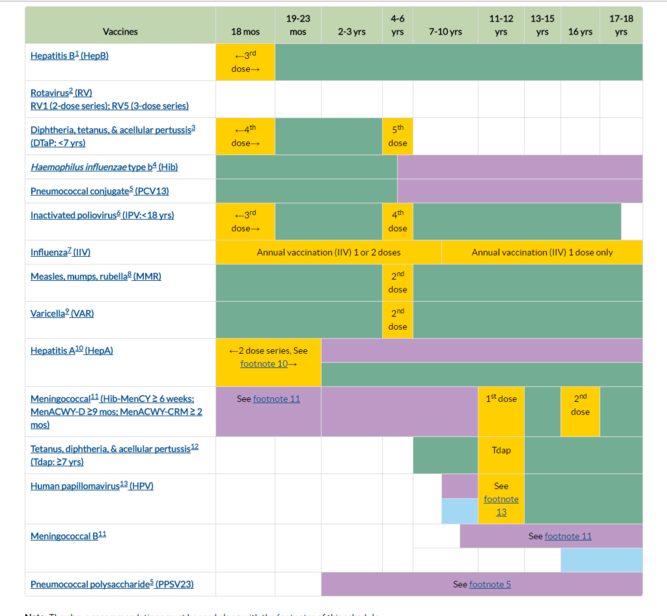Open the Varicella (VAR) link
667x616 pixels.
[62, 314]
